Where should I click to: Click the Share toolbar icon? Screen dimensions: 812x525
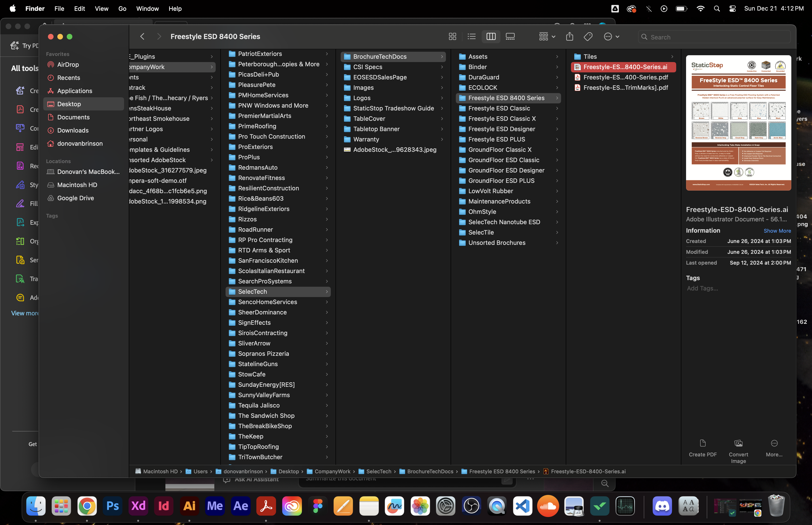(x=569, y=36)
